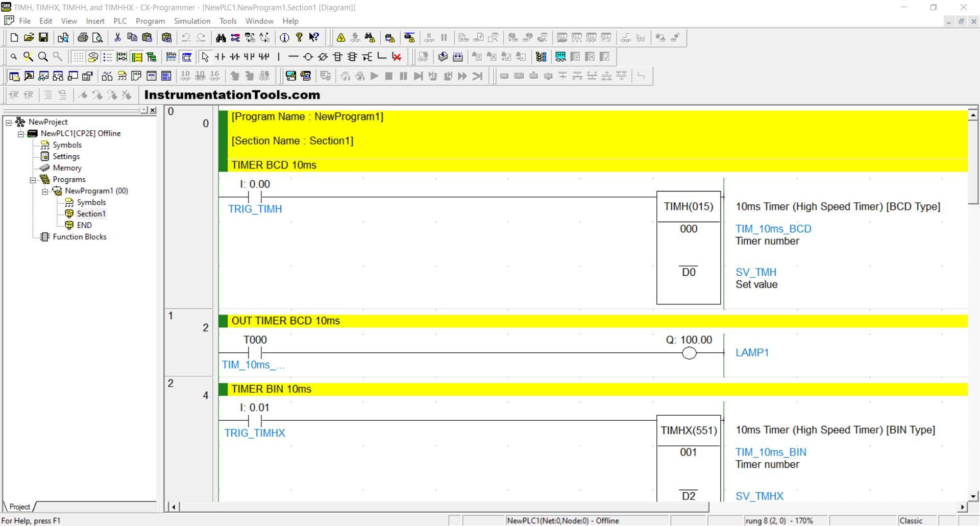This screenshot has height=526, width=980.
Task: Select the LAMP1 output coil Q: 100.00
Action: click(689, 352)
